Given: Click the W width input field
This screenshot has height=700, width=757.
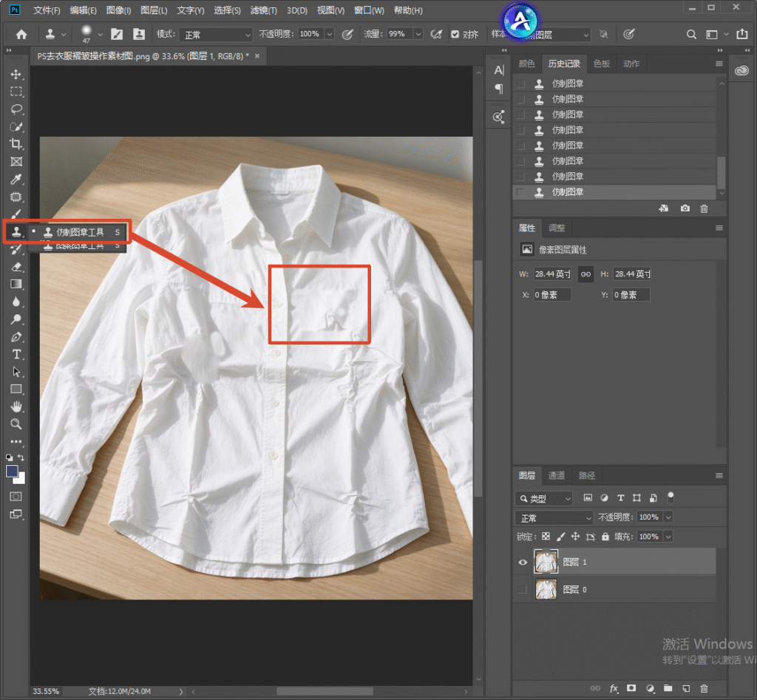Looking at the screenshot, I should pyautogui.click(x=552, y=274).
